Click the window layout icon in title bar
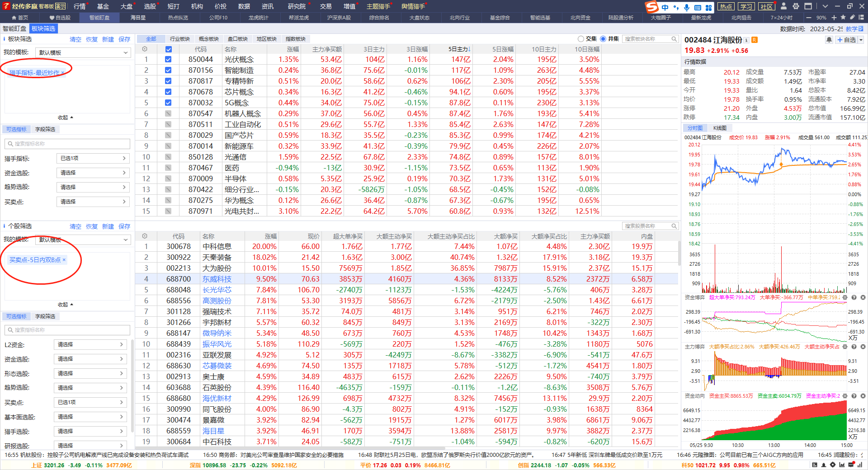The image size is (868, 470). click(808, 6)
